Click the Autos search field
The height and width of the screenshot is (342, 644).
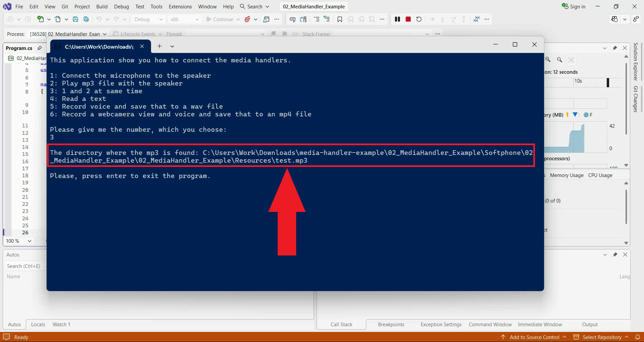[25, 266]
